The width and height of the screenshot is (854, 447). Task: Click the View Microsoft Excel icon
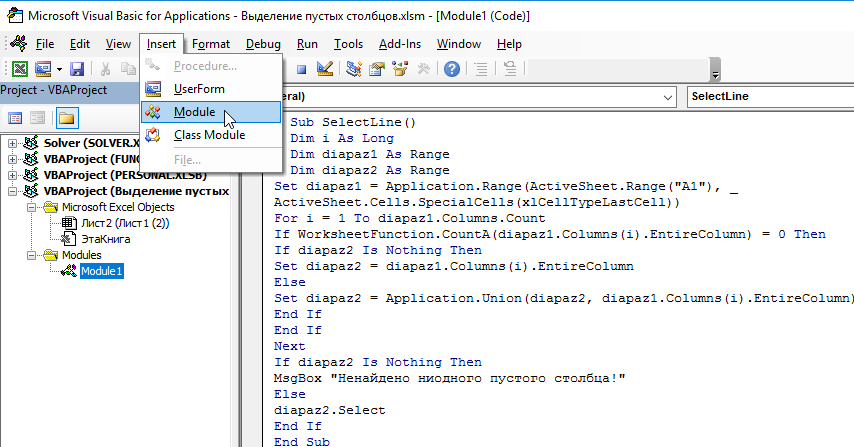pyautogui.click(x=19, y=69)
